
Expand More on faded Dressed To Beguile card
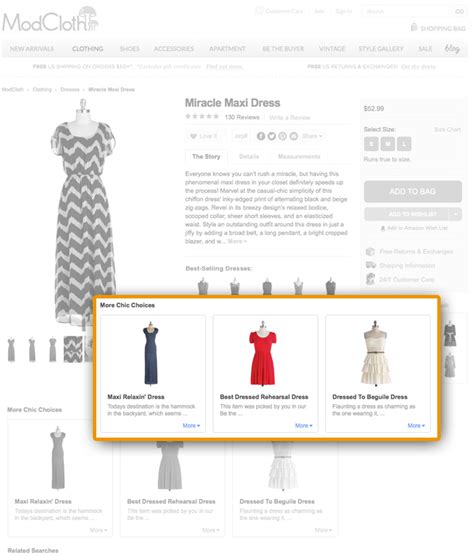(323, 530)
